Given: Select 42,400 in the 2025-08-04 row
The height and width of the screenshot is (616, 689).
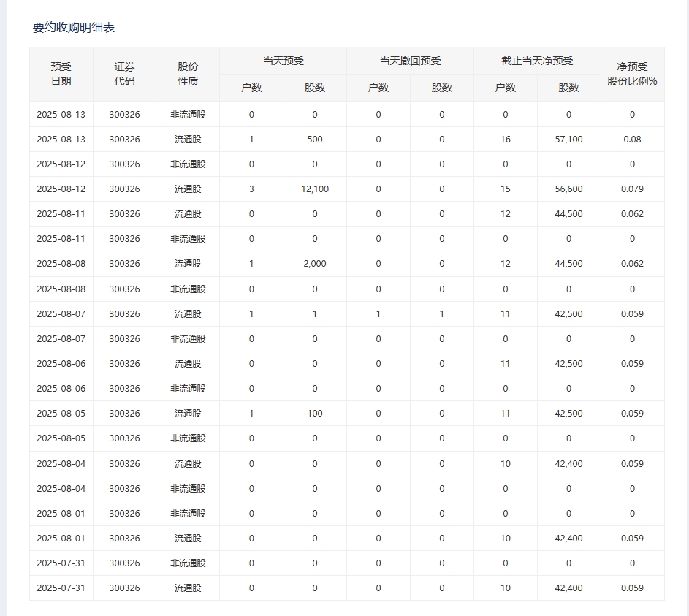Looking at the screenshot, I should click(x=568, y=464).
